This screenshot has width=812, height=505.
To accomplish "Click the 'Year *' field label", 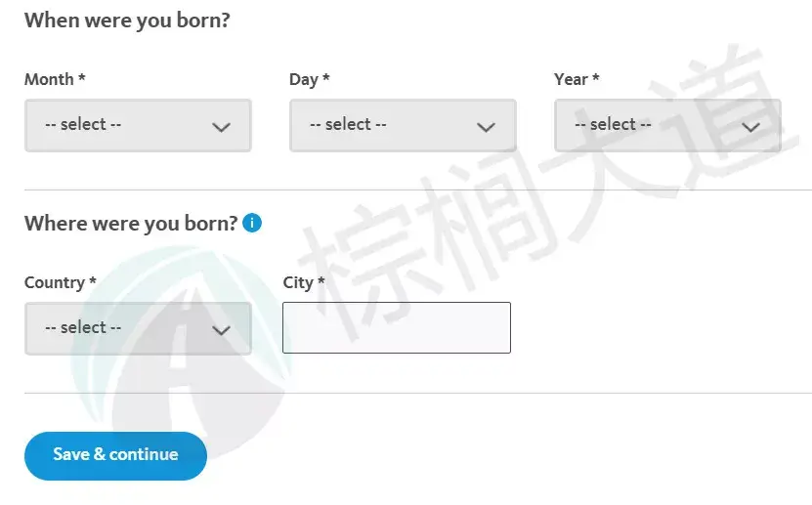I will coord(577,79).
